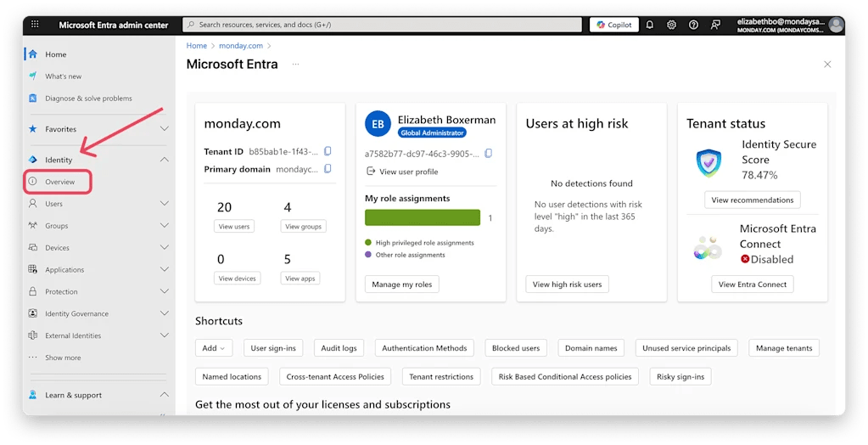Expand the Identity Governance chevron

pyautogui.click(x=165, y=313)
